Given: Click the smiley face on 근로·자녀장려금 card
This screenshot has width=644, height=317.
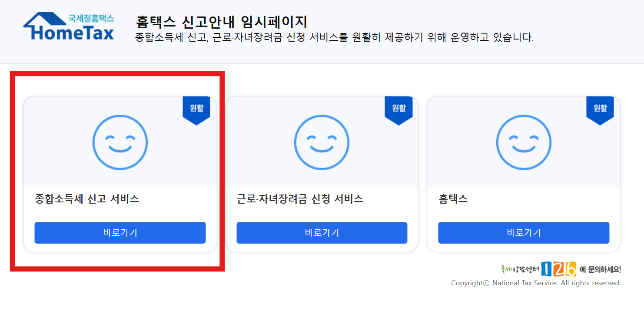Looking at the screenshot, I should pyautogui.click(x=322, y=142).
